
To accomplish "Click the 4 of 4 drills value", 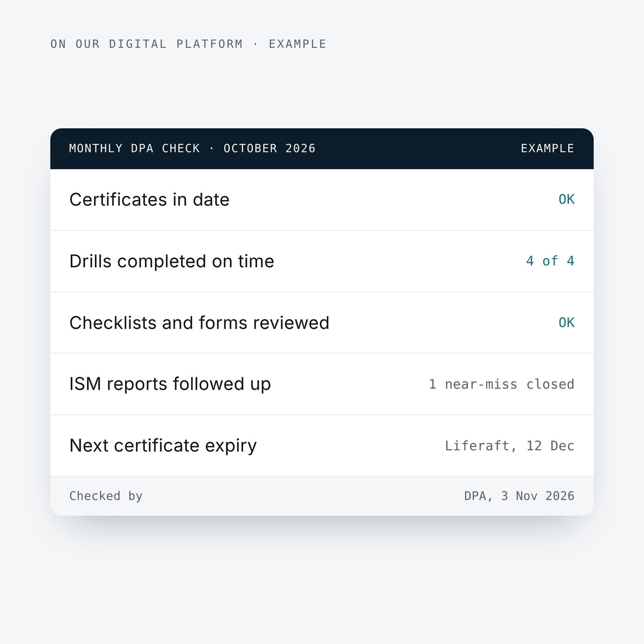I will (550, 261).
